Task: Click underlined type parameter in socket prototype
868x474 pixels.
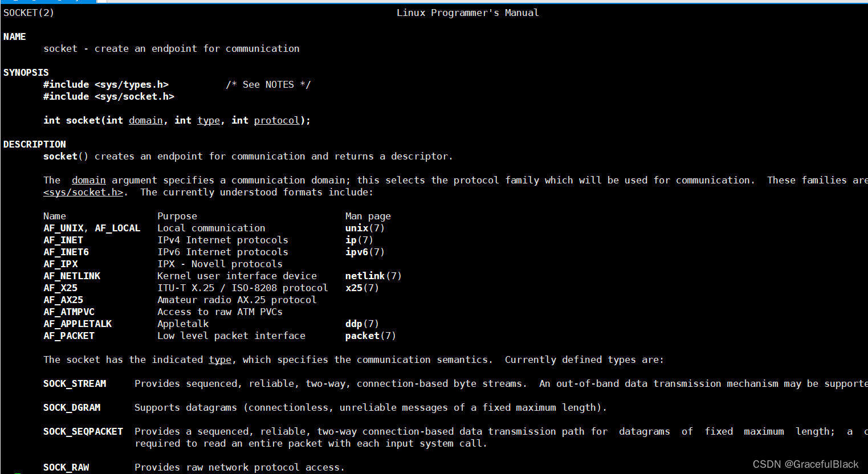Action: [209, 120]
